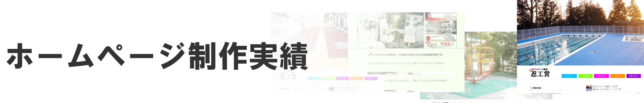Click the 取扱店 banner in cosmetics site

click(x=441, y=41)
